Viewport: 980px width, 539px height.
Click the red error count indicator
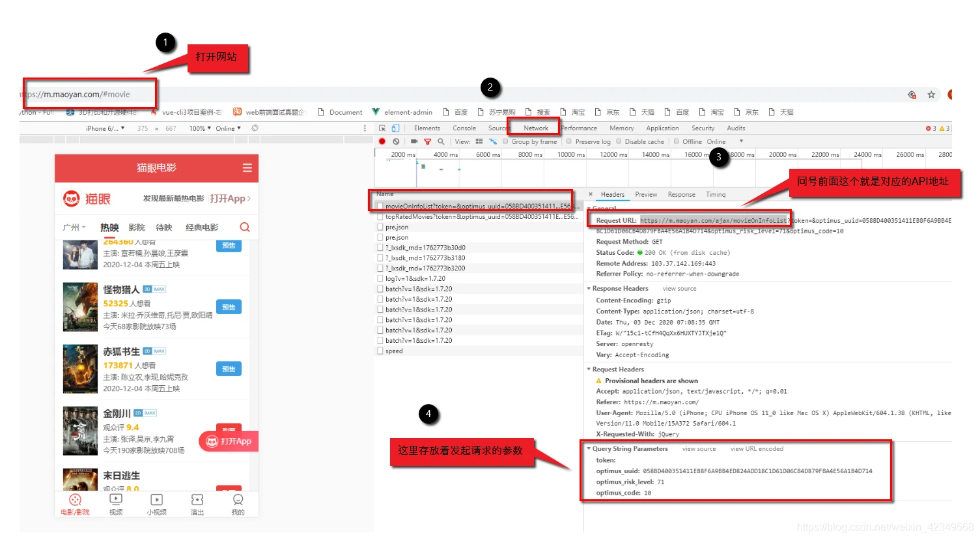(931, 128)
